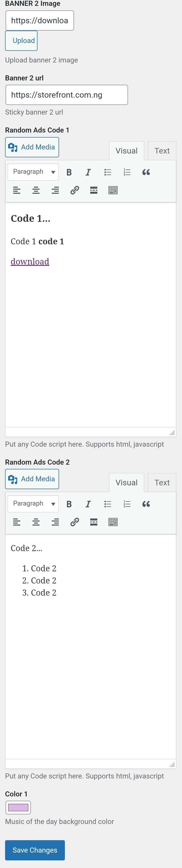Toggle toolbar icon in Random Ads Code 2 editor
The height and width of the screenshot is (868, 182).
point(113,522)
